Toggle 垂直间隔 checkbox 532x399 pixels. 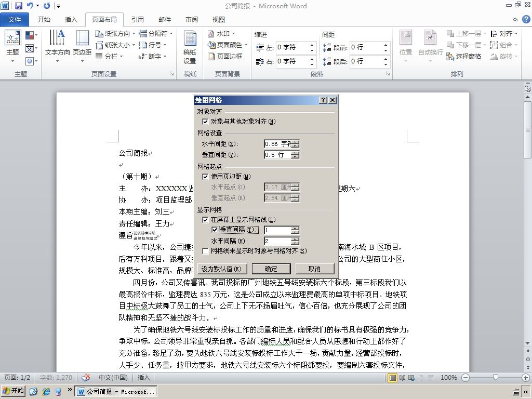tap(215, 230)
